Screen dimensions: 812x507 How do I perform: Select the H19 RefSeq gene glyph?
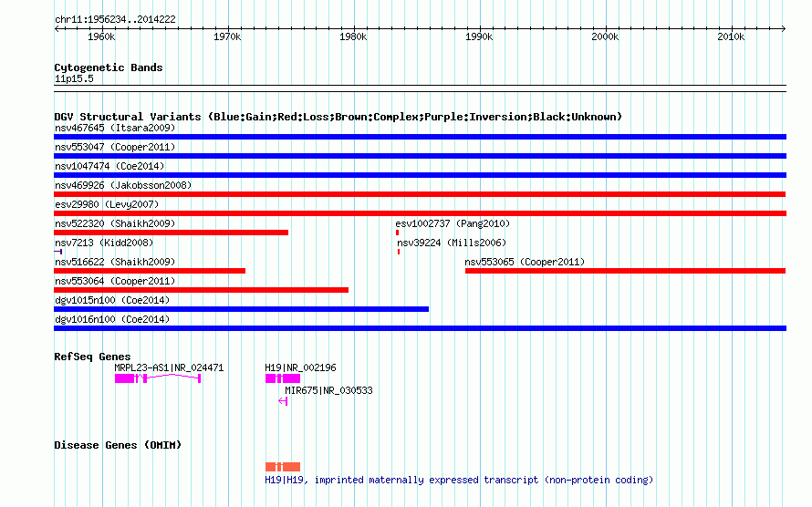tap(283, 378)
